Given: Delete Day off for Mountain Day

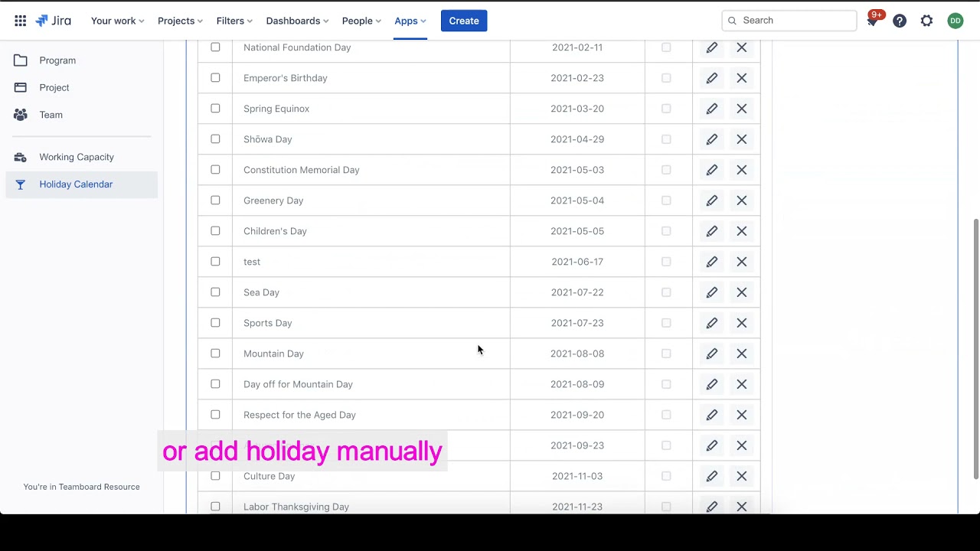Looking at the screenshot, I should point(742,384).
